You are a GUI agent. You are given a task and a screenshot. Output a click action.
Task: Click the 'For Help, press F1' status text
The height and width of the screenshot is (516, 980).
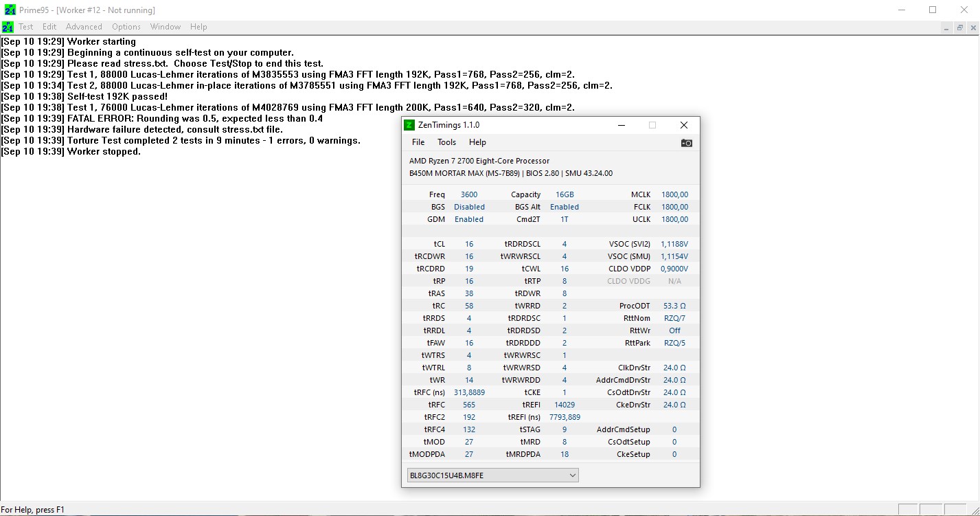point(33,510)
